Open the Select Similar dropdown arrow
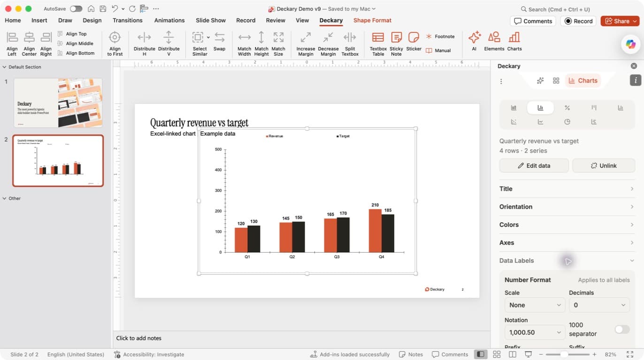The height and width of the screenshot is (360, 644). [x=208, y=37]
